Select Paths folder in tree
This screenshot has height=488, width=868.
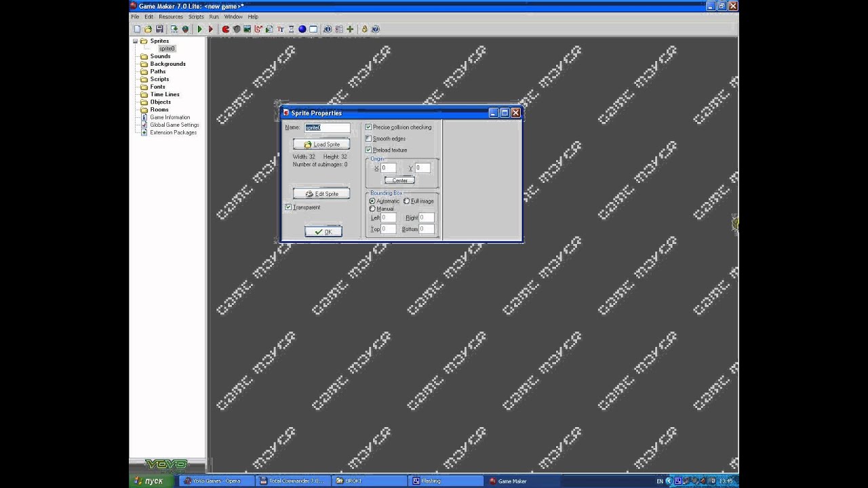point(158,71)
